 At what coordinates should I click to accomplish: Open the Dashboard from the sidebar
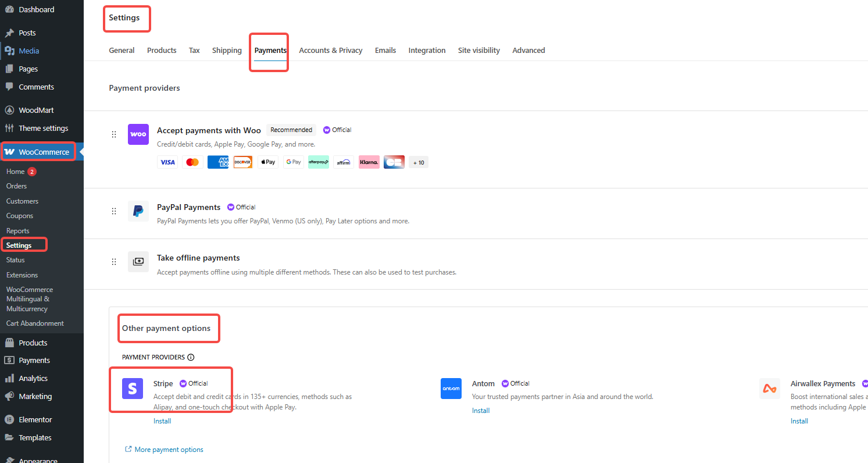click(36, 9)
